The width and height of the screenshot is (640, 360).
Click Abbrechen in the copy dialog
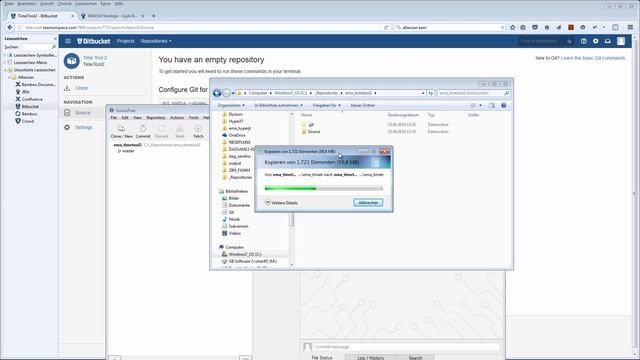368,203
